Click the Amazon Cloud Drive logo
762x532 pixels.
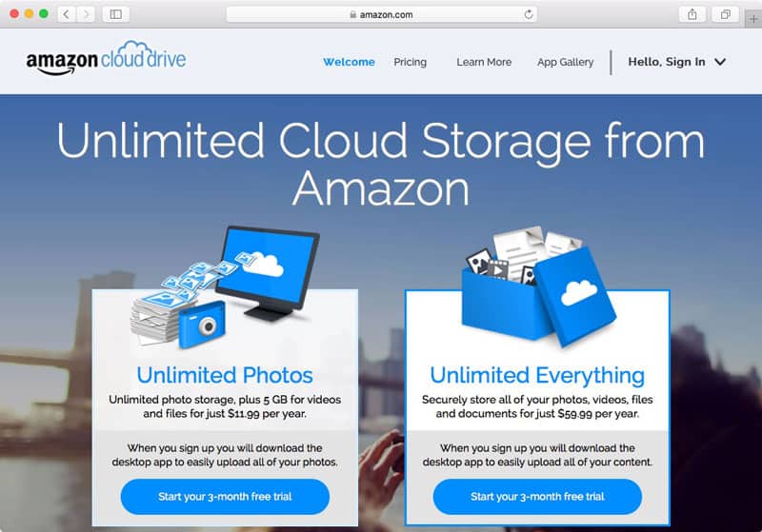tap(106, 58)
